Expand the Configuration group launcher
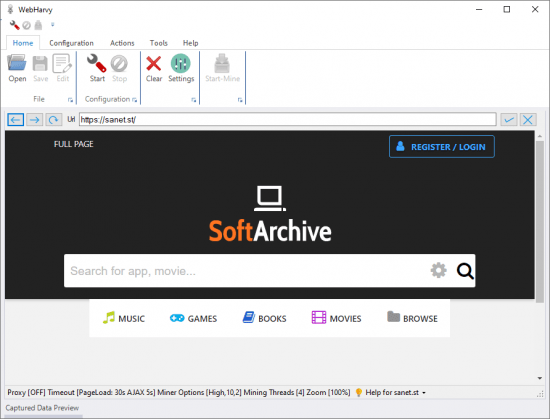Image resolution: width=550 pixels, height=419 pixels. click(134, 100)
